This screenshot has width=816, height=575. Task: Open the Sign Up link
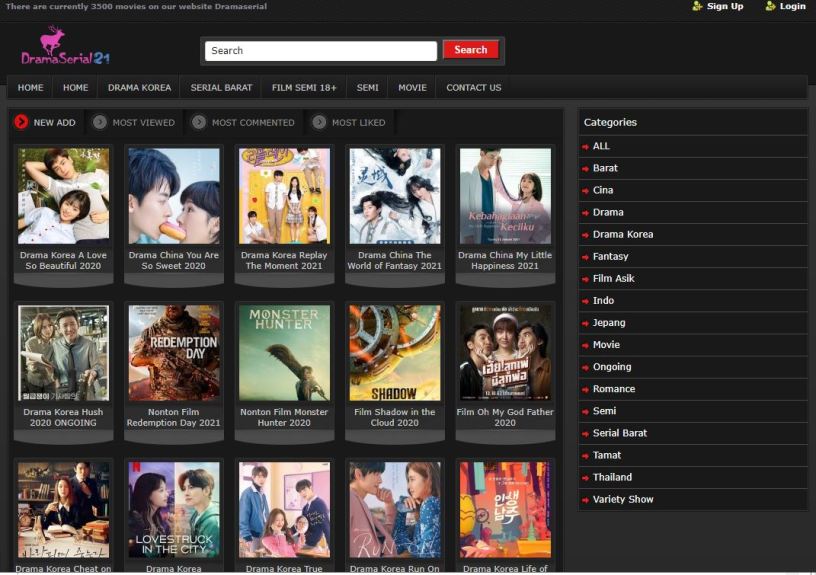725,6
